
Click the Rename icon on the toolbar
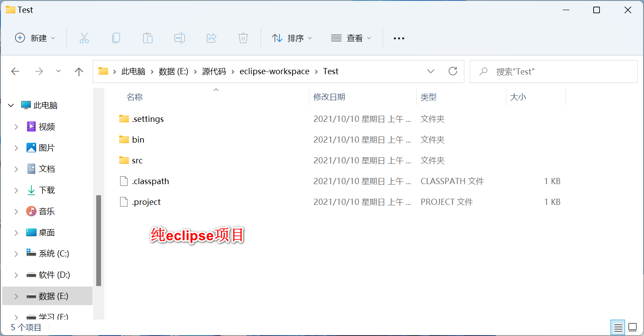[180, 38]
